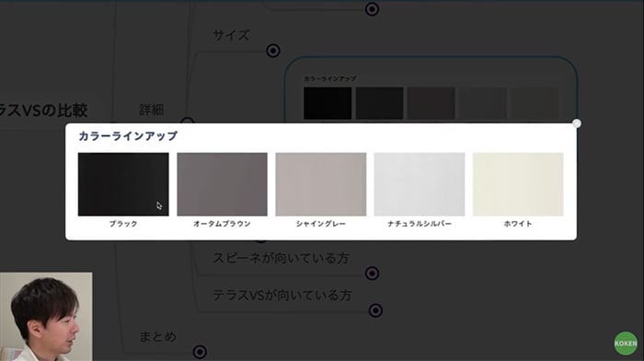Select the ブラック color swatch
The width and height of the screenshot is (644, 361).
[123, 184]
